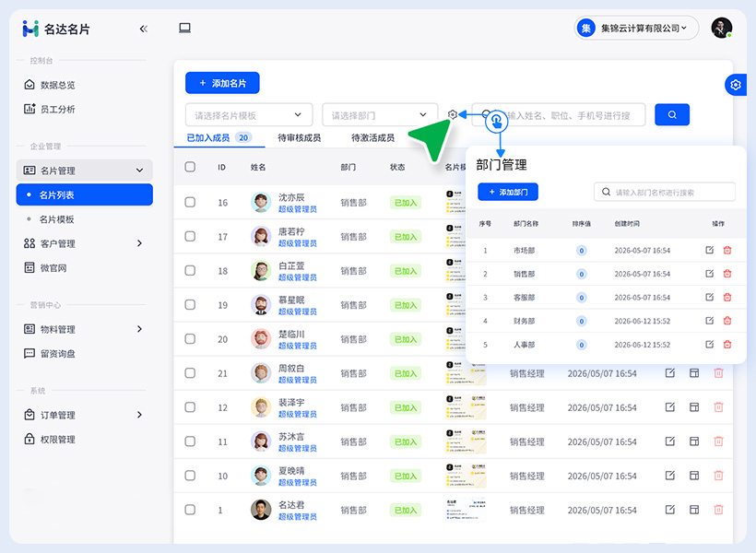Open the 请选择名片模板 dropdown
The height and width of the screenshot is (553, 756).
coord(249,114)
